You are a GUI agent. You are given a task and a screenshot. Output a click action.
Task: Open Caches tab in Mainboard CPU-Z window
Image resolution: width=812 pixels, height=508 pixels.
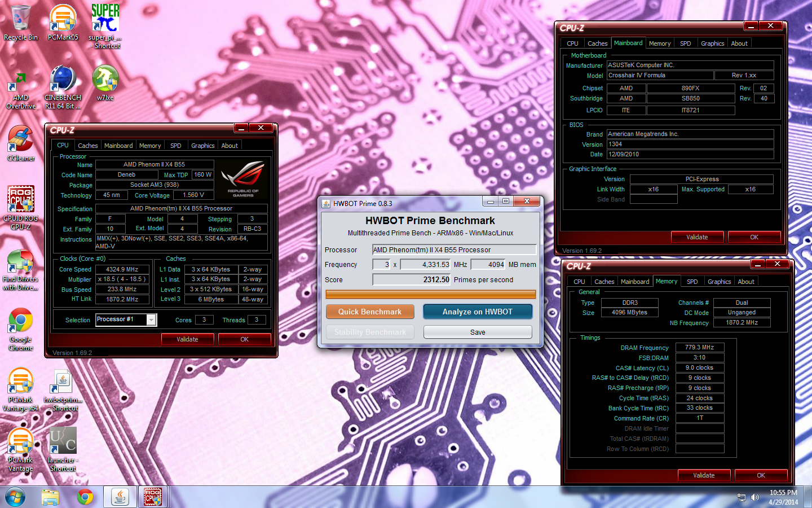click(x=598, y=43)
